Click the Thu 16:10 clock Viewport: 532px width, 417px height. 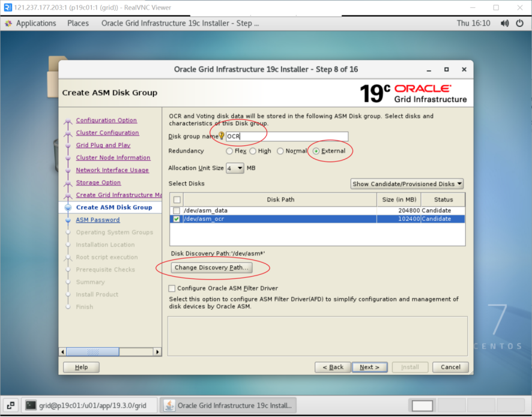[x=473, y=23]
